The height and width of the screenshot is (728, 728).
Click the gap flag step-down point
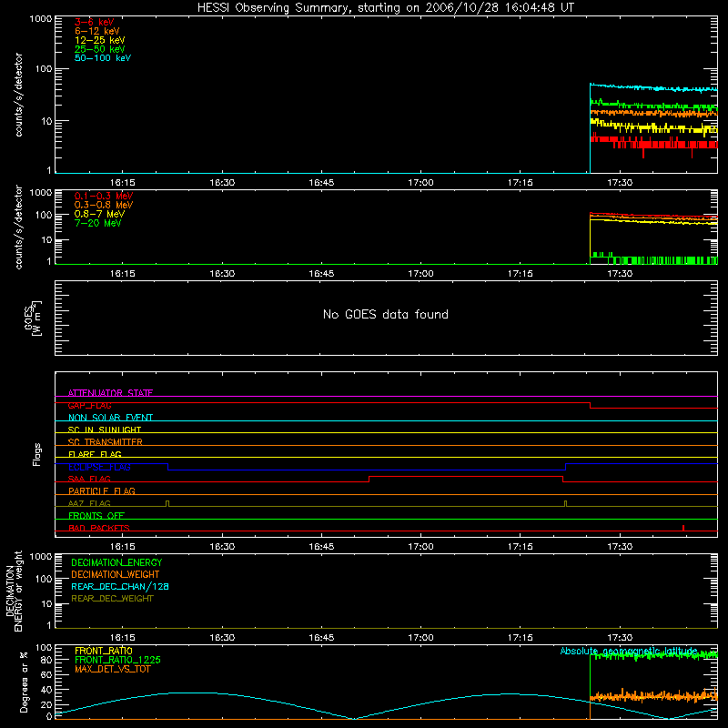[590, 405]
